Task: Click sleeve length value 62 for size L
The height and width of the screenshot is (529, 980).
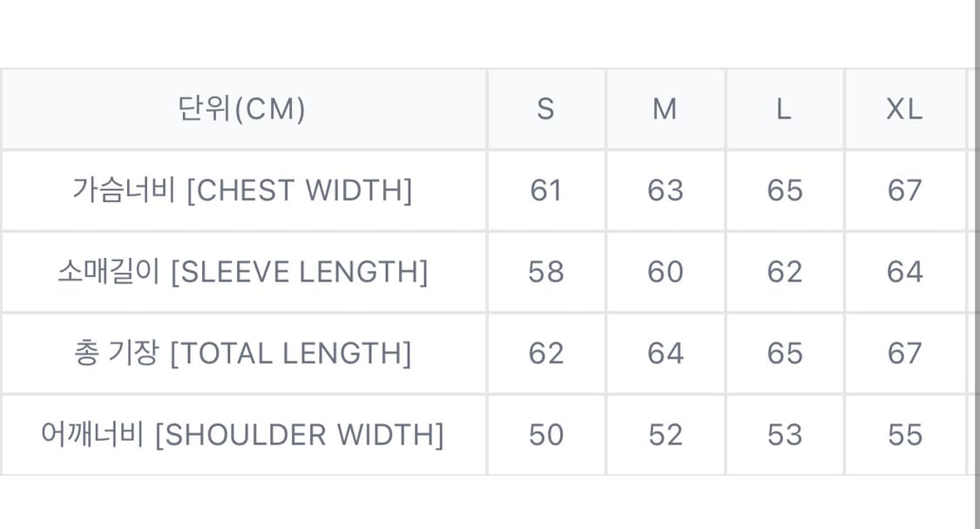Action: click(785, 272)
